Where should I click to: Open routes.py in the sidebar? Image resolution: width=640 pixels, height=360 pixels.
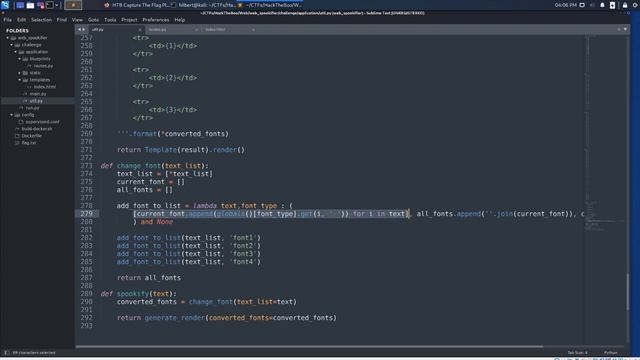coord(43,66)
